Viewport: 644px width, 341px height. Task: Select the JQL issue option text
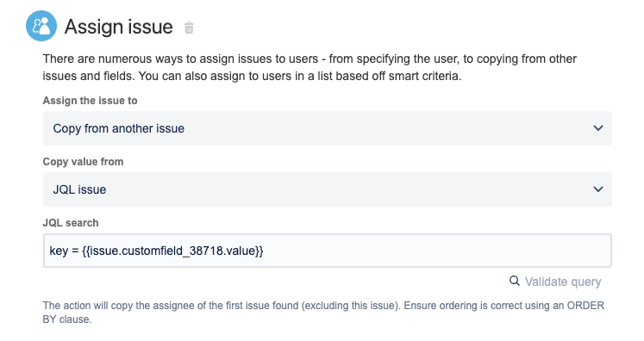coord(79,189)
